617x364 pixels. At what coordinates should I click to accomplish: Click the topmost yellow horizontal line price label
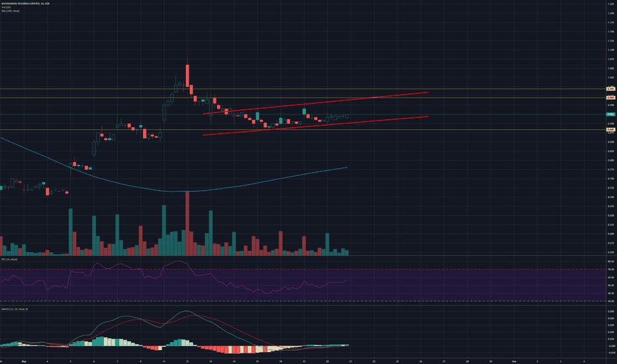click(610, 89)
